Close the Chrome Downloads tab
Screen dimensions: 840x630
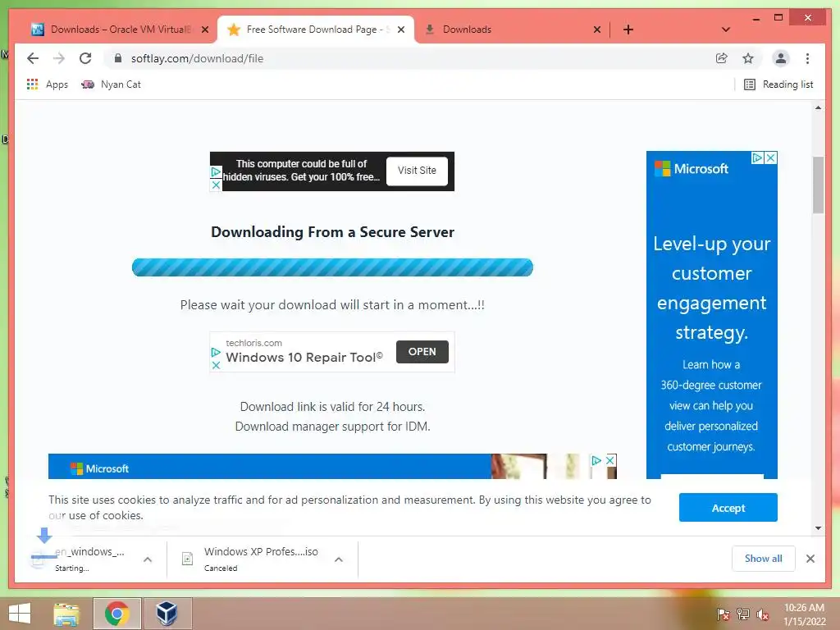(x=597, y=30)
